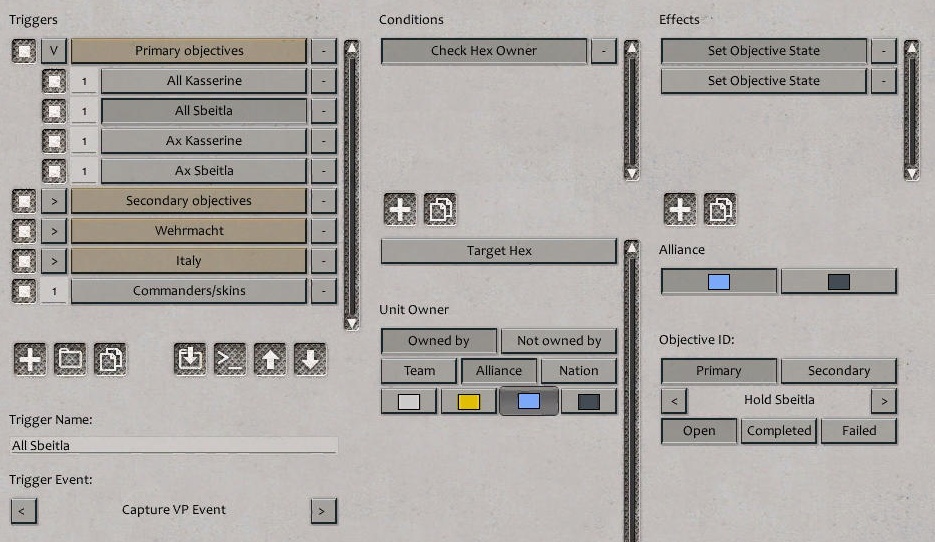
Task: Collapse the Primary objectives folder
Action: 54,51
